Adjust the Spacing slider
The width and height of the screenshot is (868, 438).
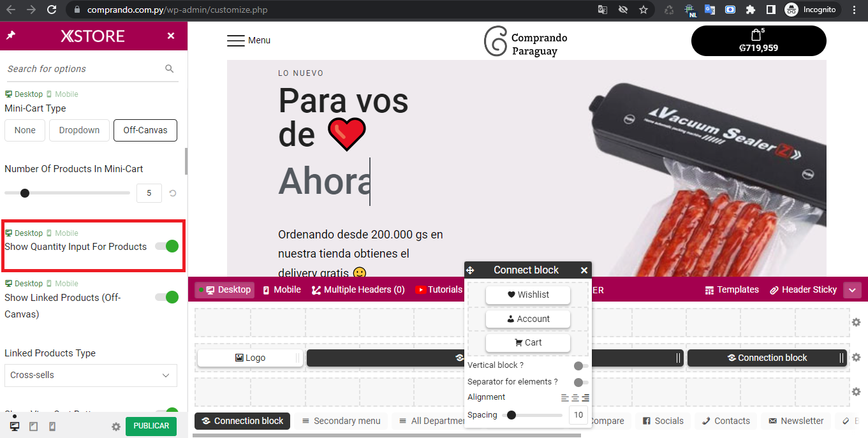coord(533,415)
